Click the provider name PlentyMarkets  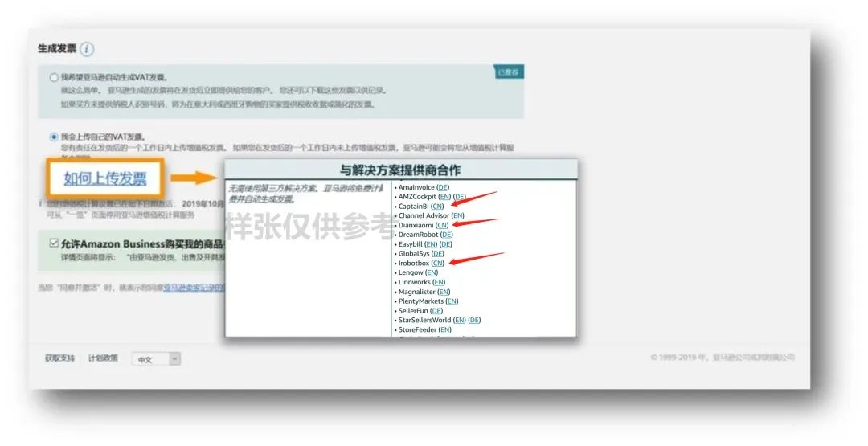pos(421,301)
